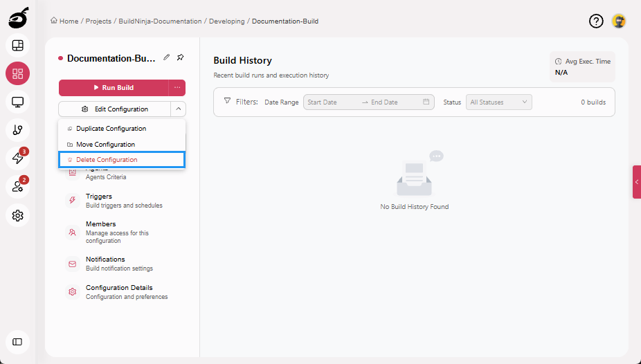Open the user management icon with badge 2

17,187
